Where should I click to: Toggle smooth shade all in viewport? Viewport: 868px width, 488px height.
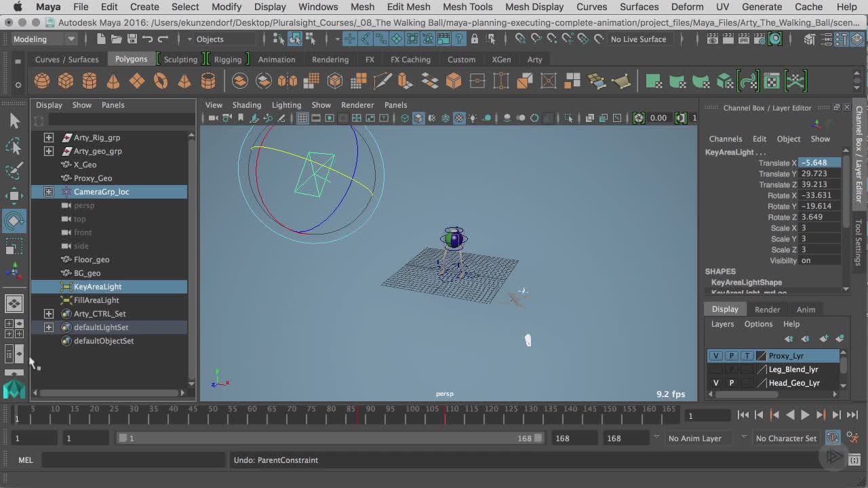tap(418, 118)
